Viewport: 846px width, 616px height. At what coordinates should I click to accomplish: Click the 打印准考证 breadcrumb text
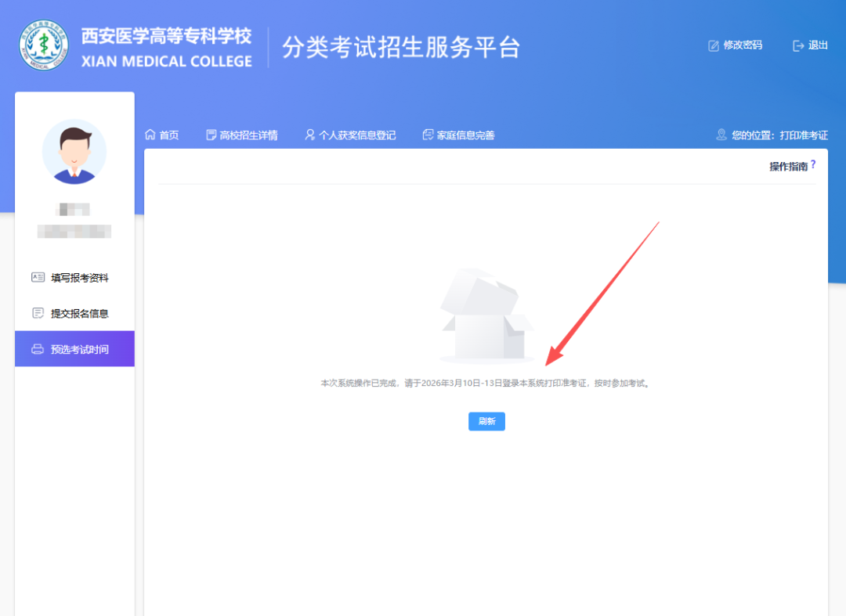tap(804, 135)
